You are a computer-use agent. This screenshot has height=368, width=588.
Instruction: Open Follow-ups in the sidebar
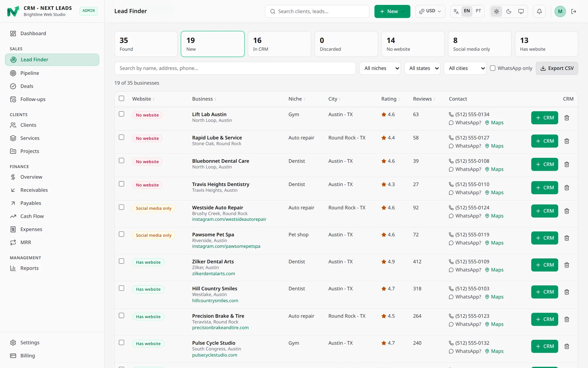click(52, 99)
